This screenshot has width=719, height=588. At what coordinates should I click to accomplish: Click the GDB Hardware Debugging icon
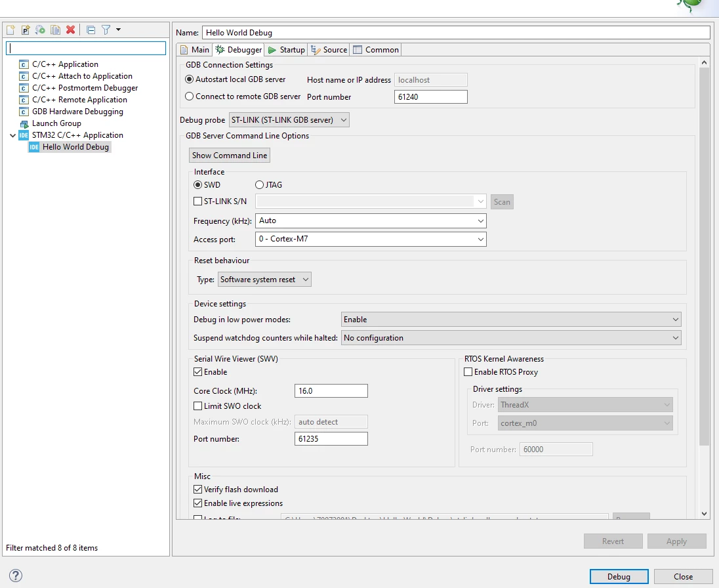[x=24, y=112]
